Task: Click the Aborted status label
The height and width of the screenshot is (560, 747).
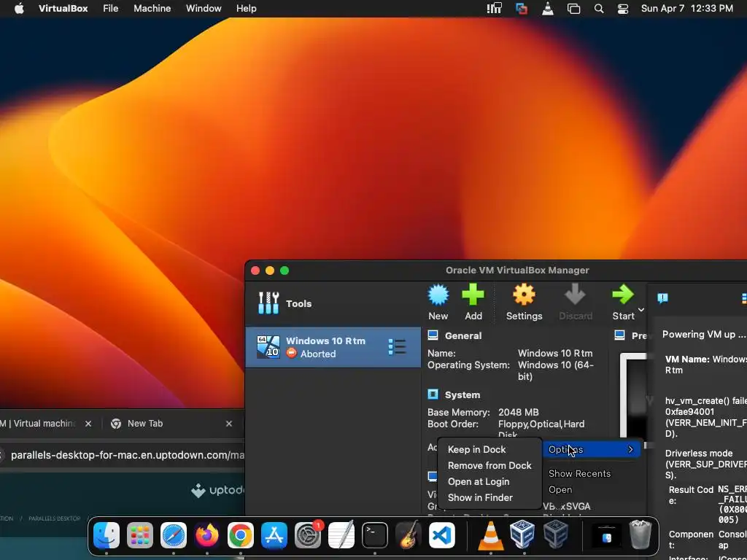Action: [x=318, y=354]
